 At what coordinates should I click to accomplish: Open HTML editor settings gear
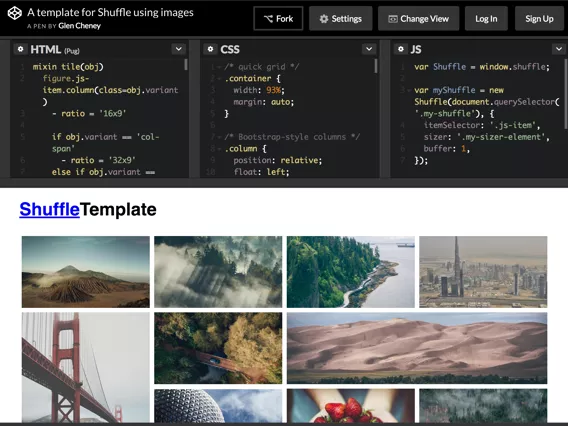point(21,49)
